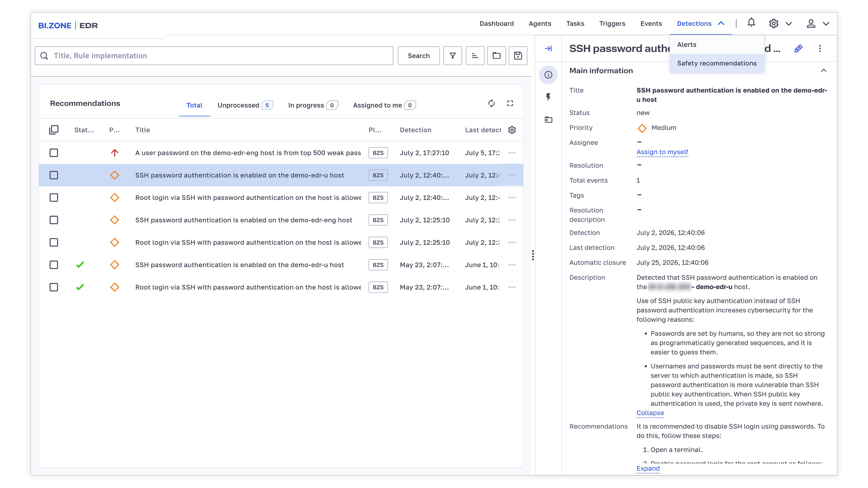Switch to Assigned to me tab

point(384,105)
